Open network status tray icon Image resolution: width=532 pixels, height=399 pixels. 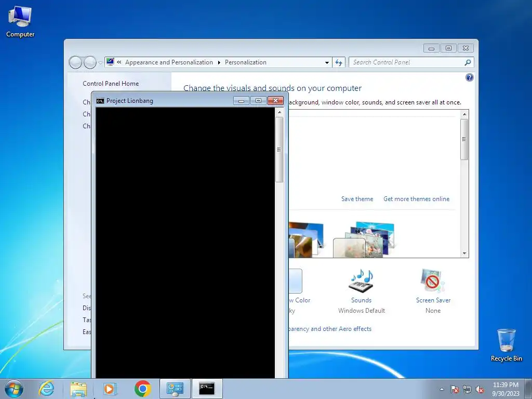point(467,389)
